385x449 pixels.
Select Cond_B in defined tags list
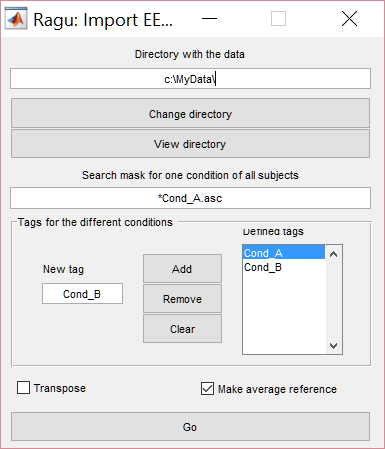(284, 267)
